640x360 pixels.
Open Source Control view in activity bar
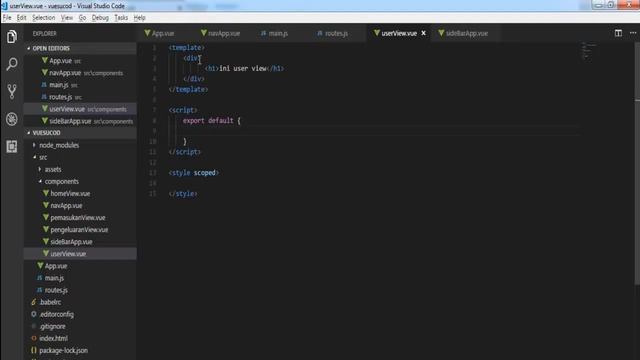pyautogui.click(x=12, y=91)
